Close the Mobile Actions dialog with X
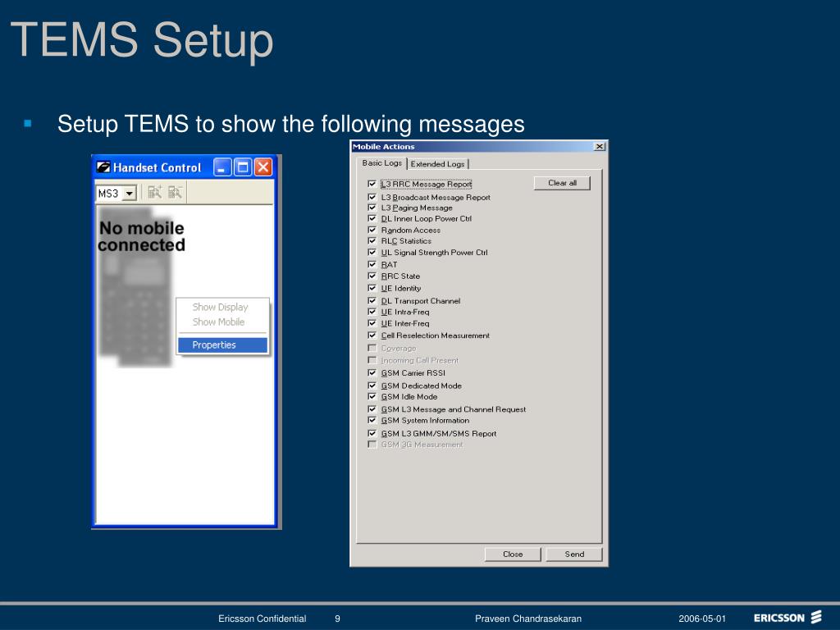The height and width of the screenshot is (630, 840). 600,146
